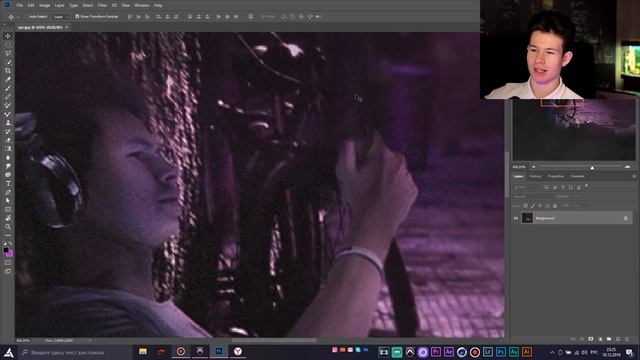Filter layers by pixel type icon
Viewport: 640px width, 360px height.
[546, 187]
